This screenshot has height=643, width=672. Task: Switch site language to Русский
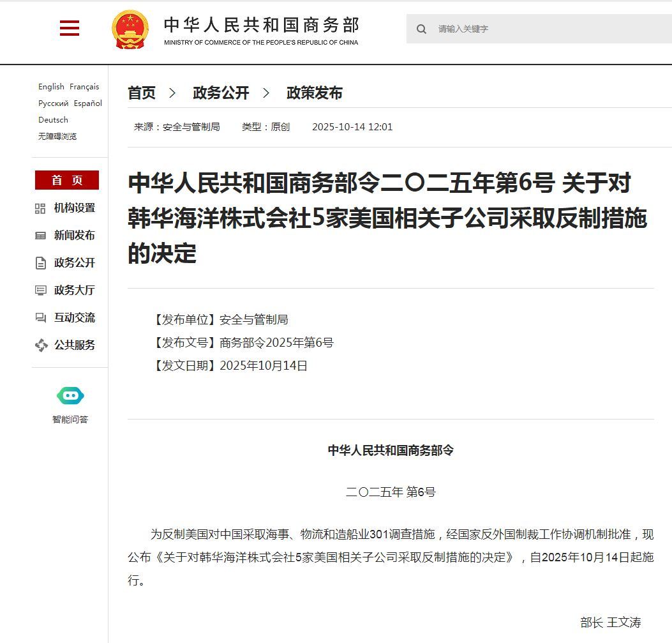point(53,103)
